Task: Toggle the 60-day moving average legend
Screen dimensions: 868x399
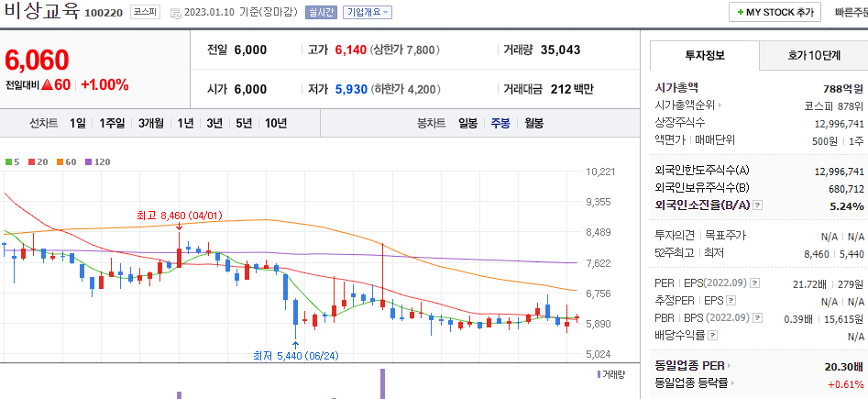Action: pyautogui.click(x=66, y=162)
